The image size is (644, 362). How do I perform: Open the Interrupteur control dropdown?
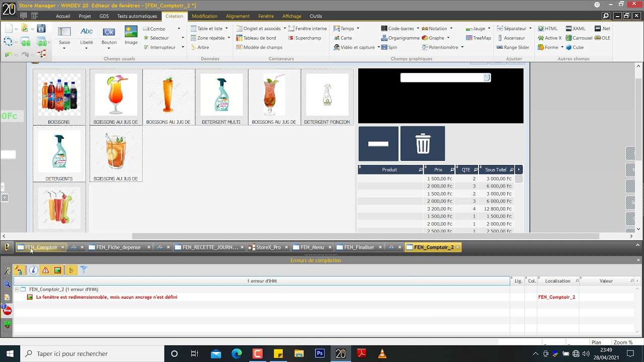point(183,47)
